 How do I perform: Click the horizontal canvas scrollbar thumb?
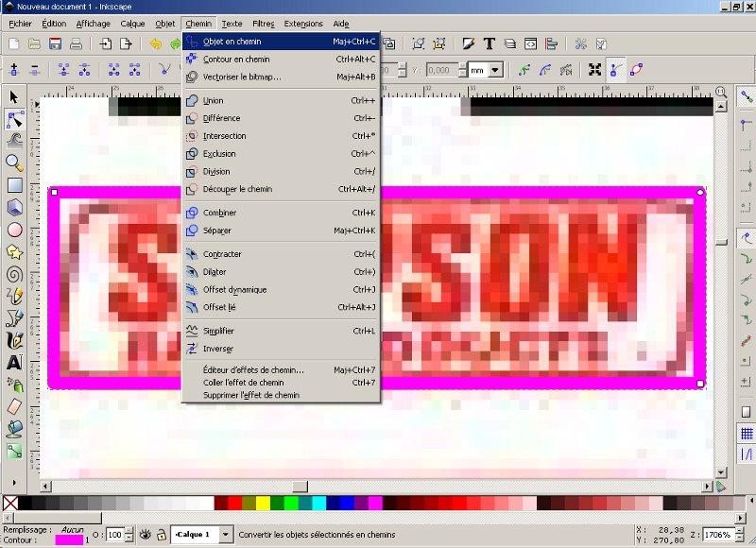300,487
